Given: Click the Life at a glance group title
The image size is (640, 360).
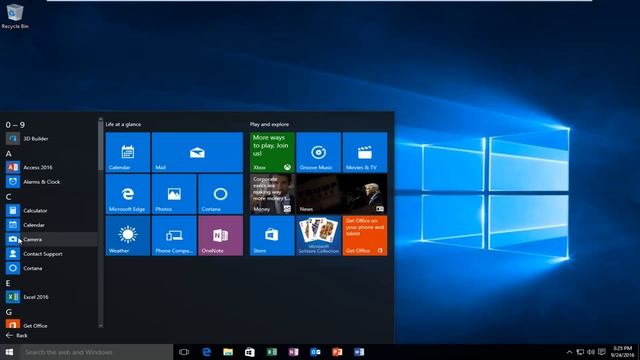Looking at the screenshot, I should coord(123,124).
